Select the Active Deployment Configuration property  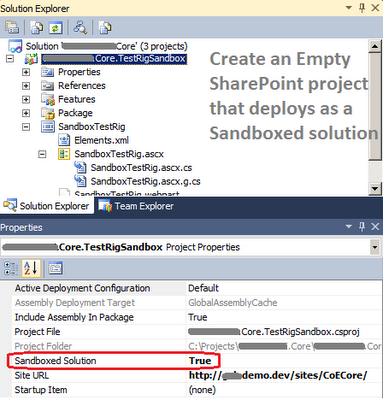tap(82, 288)
